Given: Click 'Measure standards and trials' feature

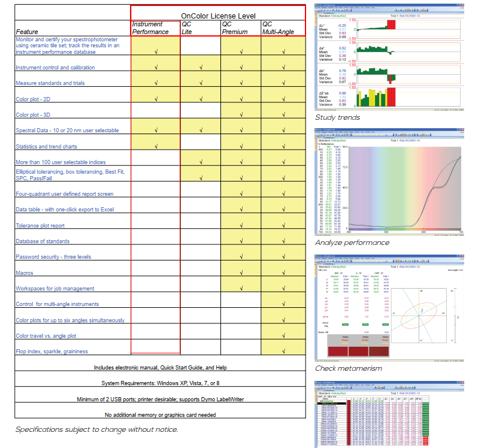Looking at the screenshot, I should (x=50, y=83).
